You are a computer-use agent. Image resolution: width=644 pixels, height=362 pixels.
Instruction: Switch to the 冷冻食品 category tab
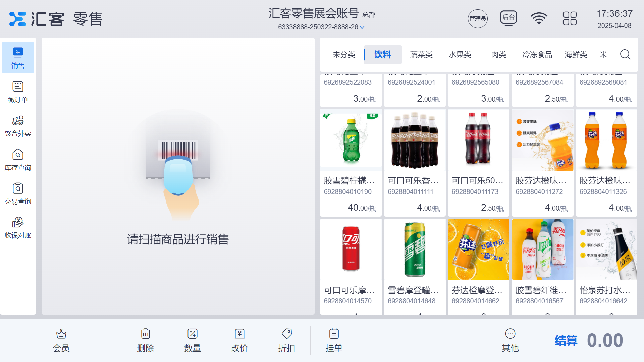coord(537,54)
